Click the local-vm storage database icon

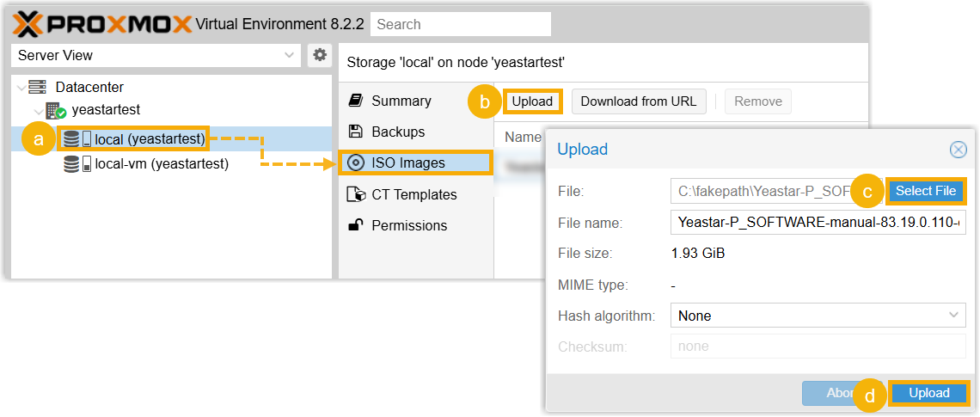[72, 163]
